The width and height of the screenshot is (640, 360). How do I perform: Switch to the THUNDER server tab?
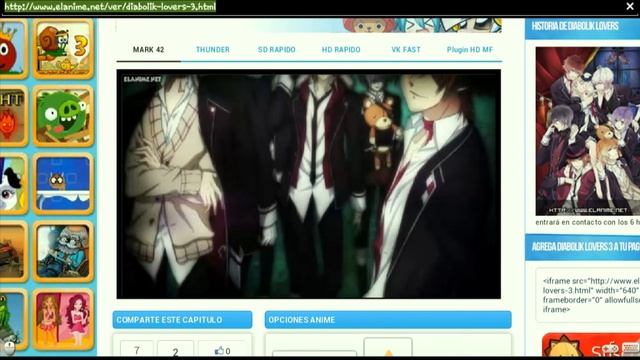pyautogui.click(x=213, y=50)
